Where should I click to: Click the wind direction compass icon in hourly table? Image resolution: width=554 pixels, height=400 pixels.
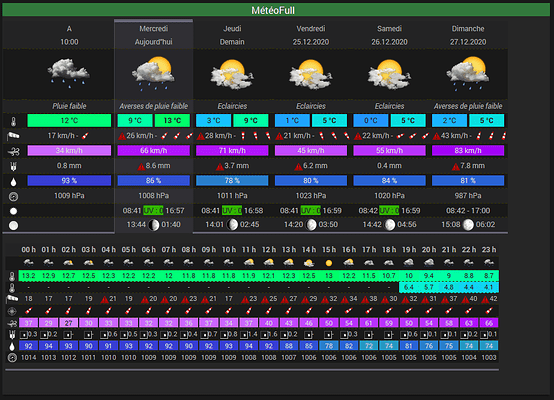tap(12, 311)
